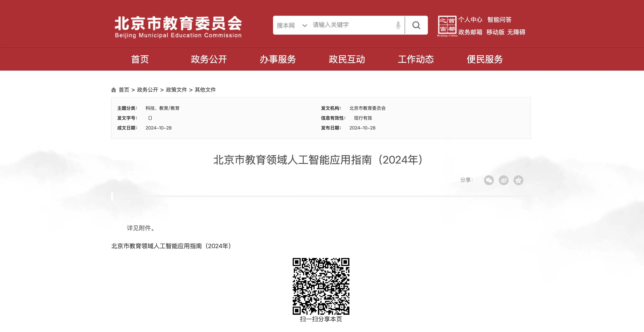Click the Beijing Municipal Education Commission logo
The image size is (644, 332).
[x=178, y=27]
